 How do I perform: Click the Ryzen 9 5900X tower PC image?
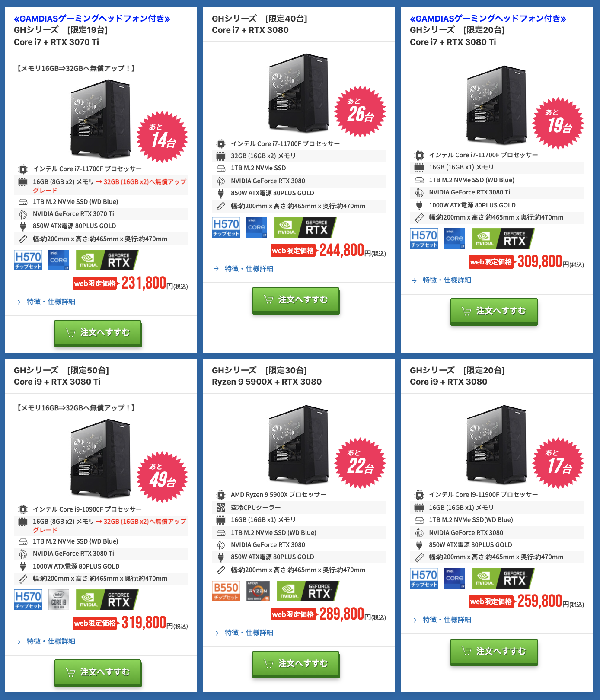coord(298,445)
